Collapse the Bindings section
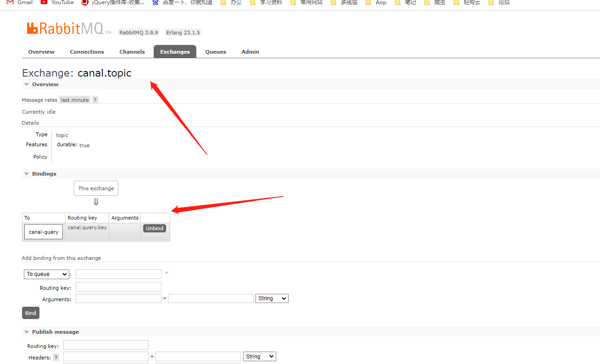This screenshot has height=364, width=600. pyautogui.click(x=40, y=174)
